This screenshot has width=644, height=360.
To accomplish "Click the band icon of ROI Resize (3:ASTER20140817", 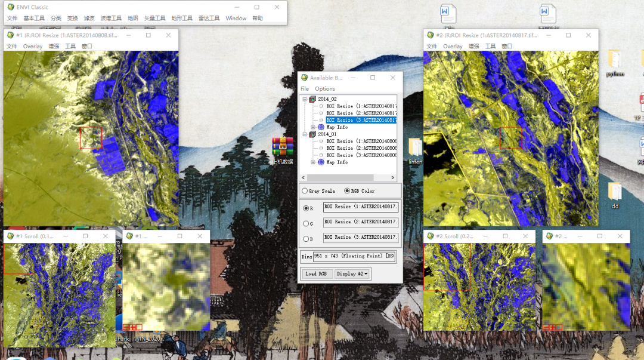I will (321, 120).
